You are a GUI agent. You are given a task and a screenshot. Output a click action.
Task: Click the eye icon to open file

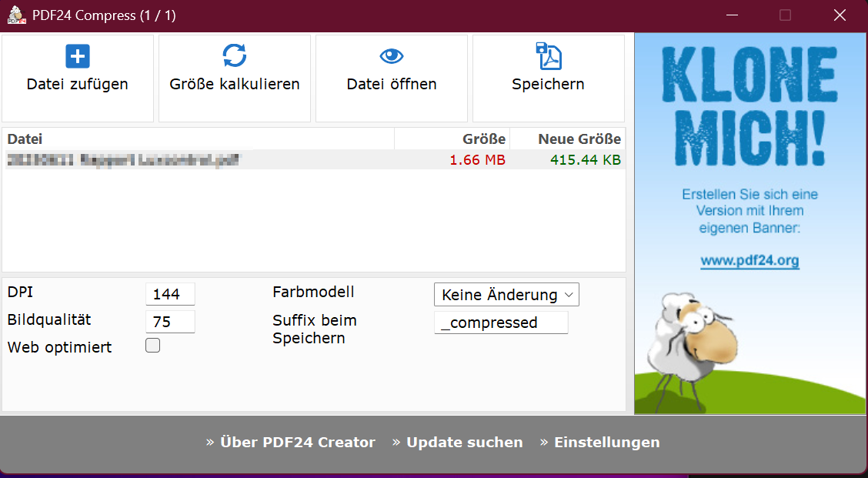pyautogui.click(x=392, y=56)
